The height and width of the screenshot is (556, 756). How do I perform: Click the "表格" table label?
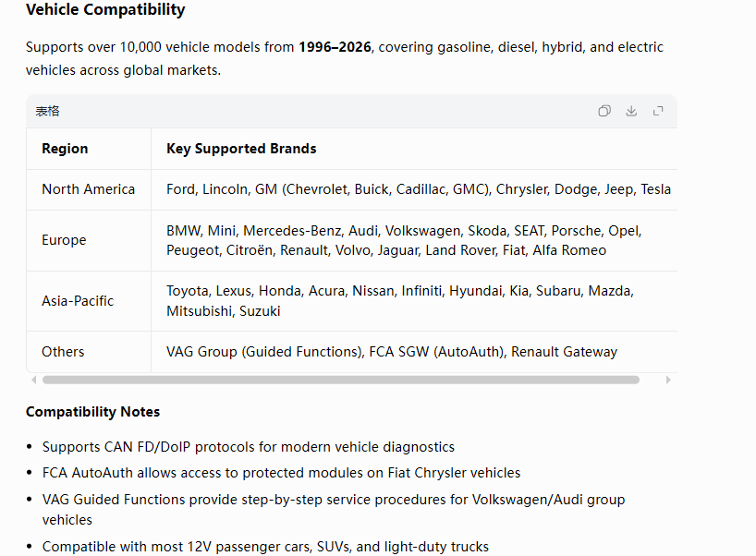pos(47,112)
